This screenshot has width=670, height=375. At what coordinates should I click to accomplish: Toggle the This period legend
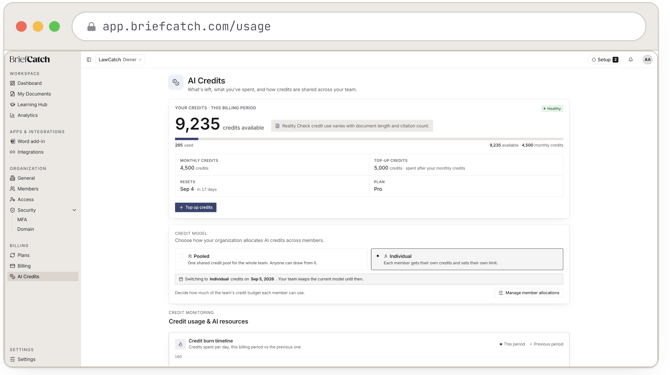[512, 344]
